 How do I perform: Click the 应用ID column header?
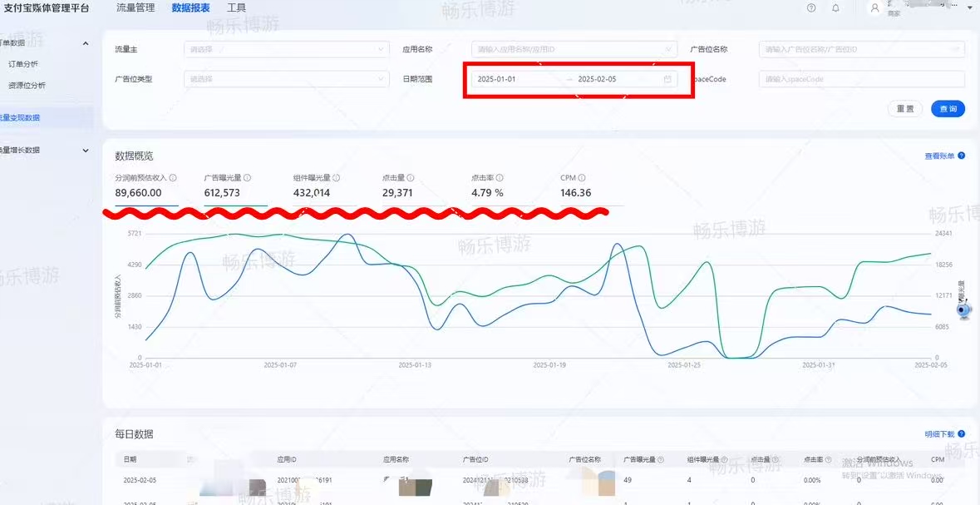coord(286,459)
